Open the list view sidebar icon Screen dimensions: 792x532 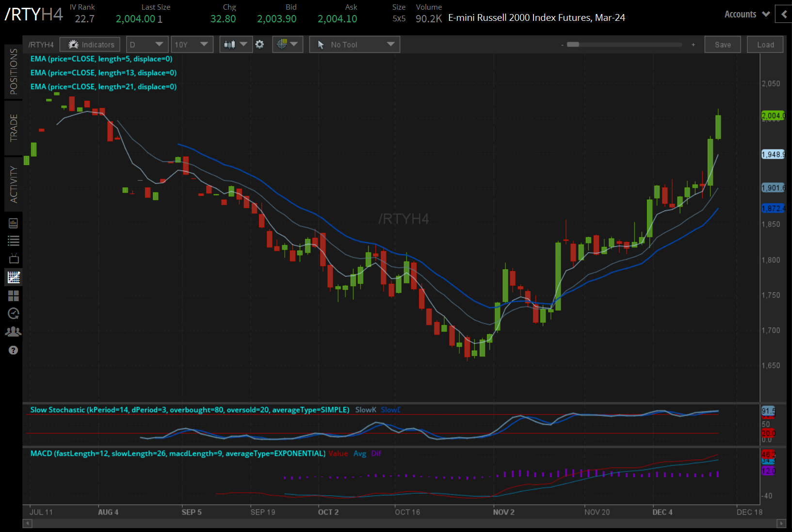point(14,241)
